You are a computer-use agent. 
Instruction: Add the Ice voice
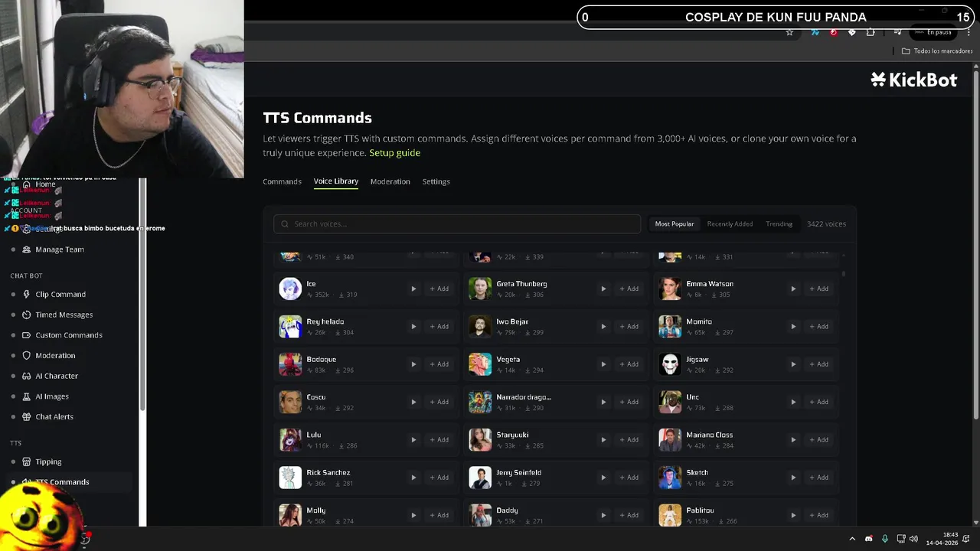[439, 289]
